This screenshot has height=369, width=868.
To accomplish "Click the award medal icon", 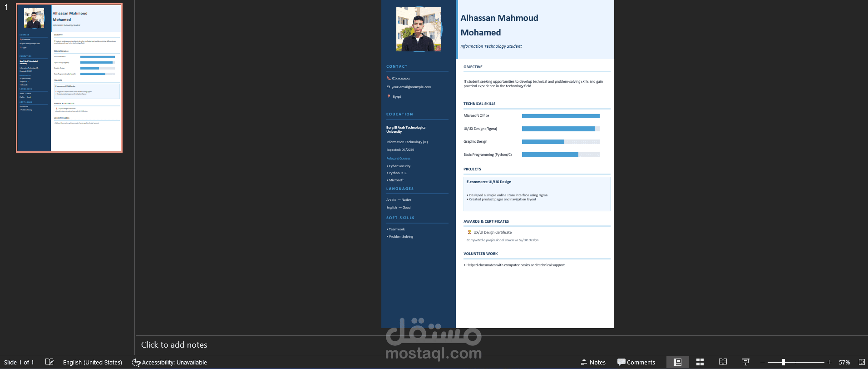I will [469, 232].
